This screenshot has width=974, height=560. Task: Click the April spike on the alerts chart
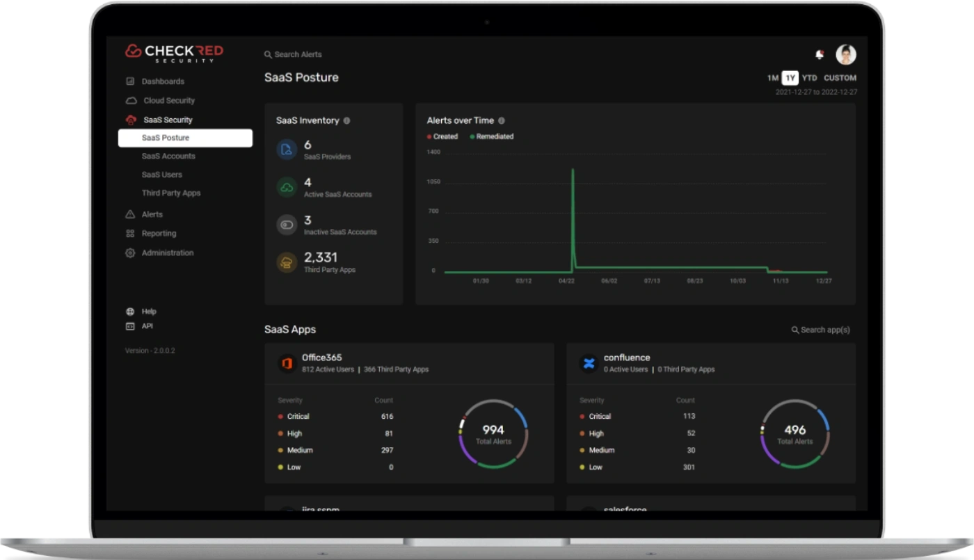(573, 219)
